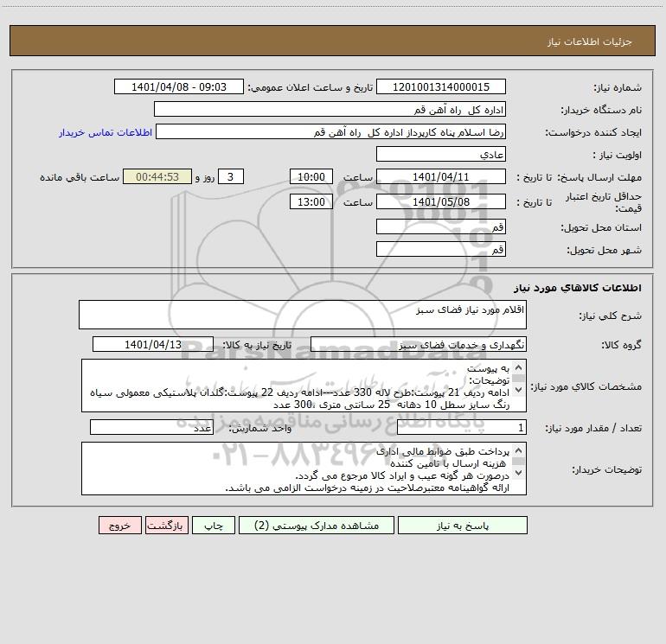Click تاریخ نیاز به کالا field 1401/04/13
The height and width of the screenshot is (644, 666).
click(x=153, y=344)
